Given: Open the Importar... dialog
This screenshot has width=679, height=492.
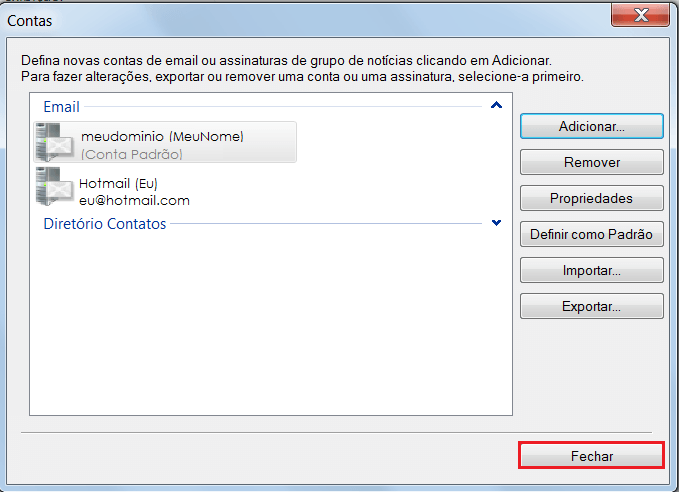Looking at the screenshot, I should click(x=591, y=270).
